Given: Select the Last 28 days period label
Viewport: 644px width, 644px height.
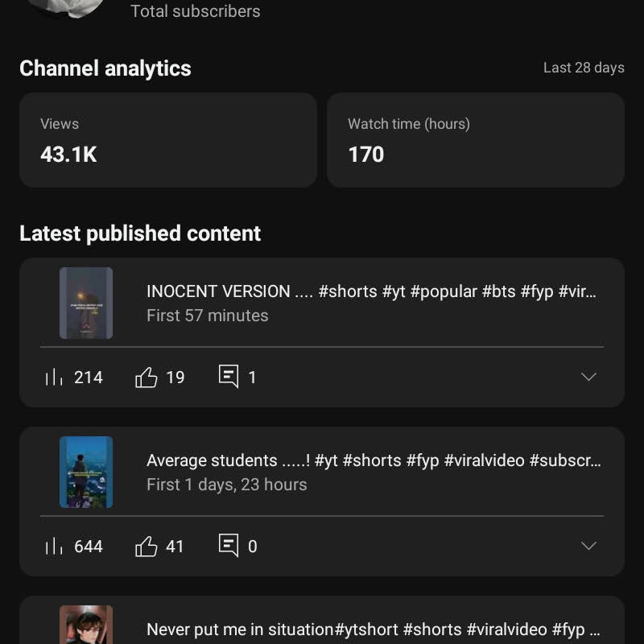Looking at the screenshot, I should [x=584, y=68].
